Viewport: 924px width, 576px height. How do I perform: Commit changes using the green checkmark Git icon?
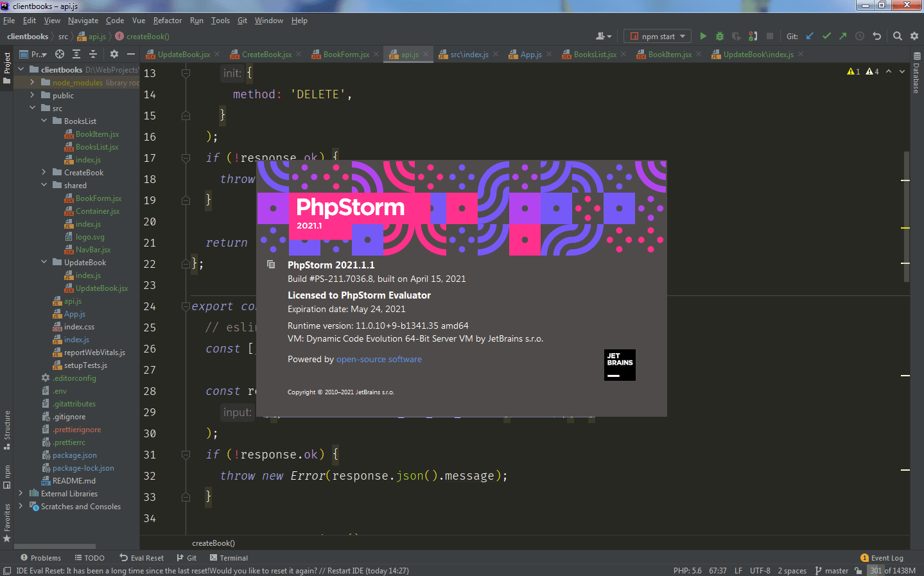(x=826, y=36)
